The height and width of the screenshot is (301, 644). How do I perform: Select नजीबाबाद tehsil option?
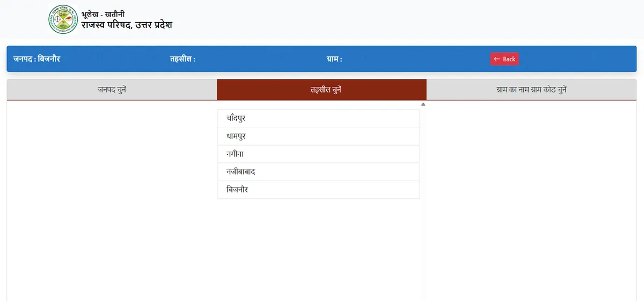(318, 172)
